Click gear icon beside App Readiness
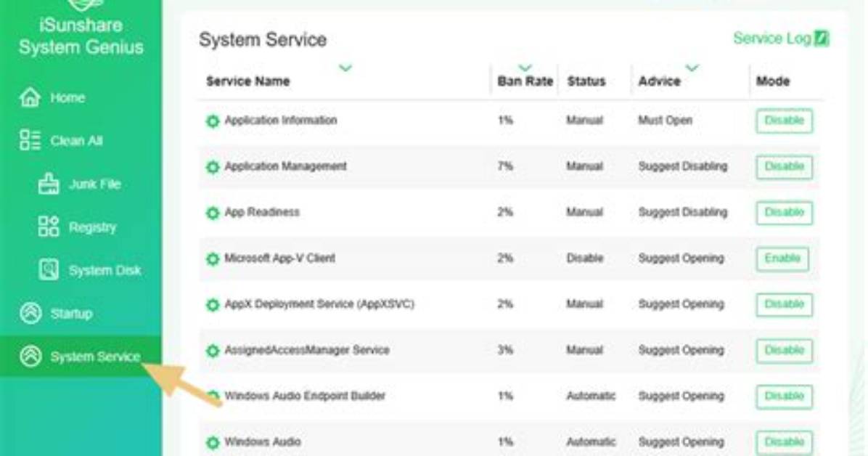This screenshot has width=868, height=456. [213, 213]
